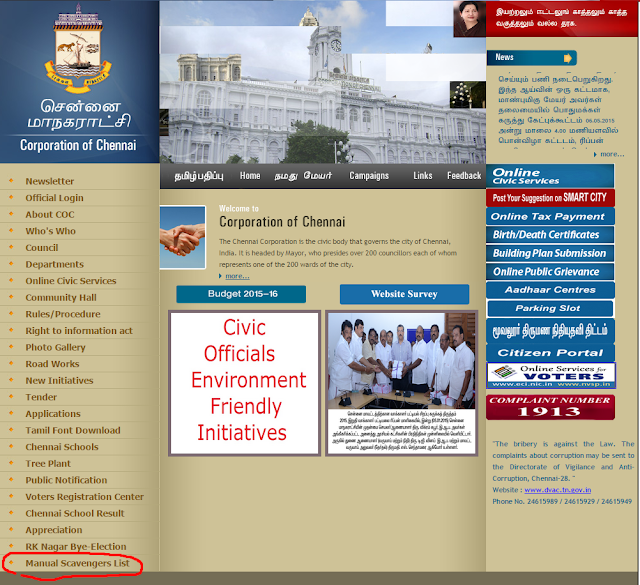The height and width of the screenshot is (585, 640).
Task: Click the portrait photo in top banner
Action: pyautogui.click(x=469, y=19)
